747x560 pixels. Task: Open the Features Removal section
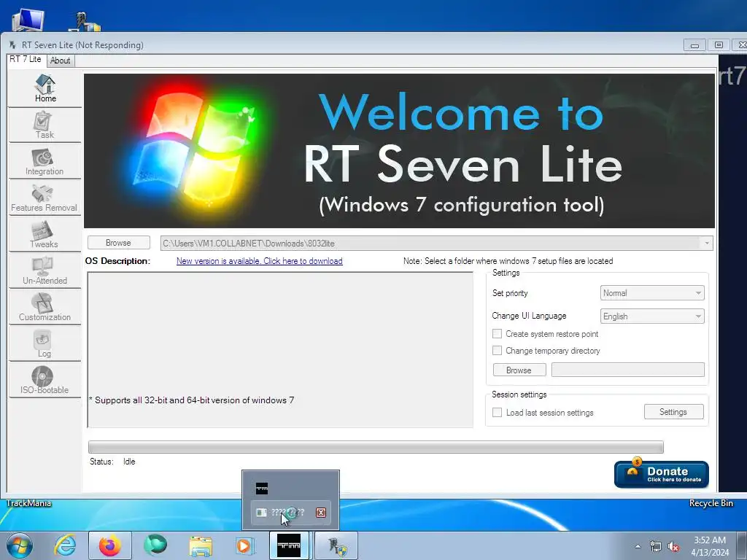44,198
